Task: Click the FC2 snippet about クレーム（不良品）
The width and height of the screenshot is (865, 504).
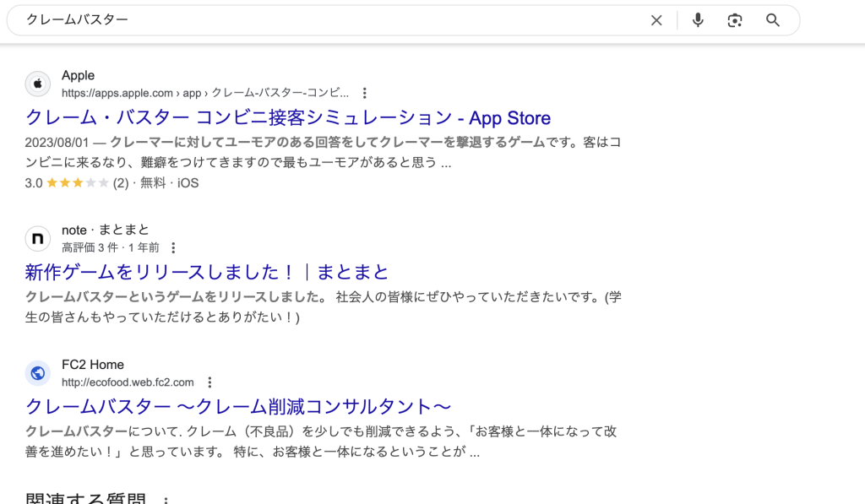Action: 321,442
